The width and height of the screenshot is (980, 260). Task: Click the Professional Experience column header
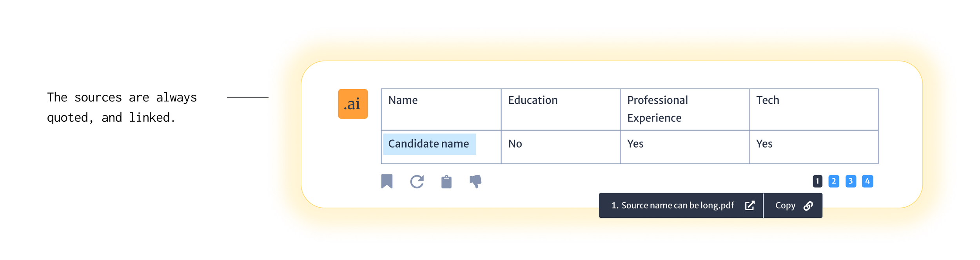[x=657, y=109]
